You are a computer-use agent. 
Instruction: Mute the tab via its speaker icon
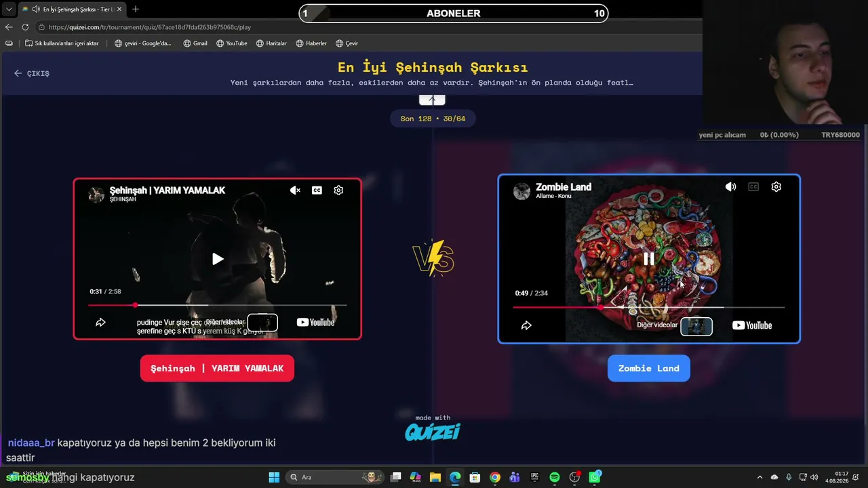(x=35, y=9)
